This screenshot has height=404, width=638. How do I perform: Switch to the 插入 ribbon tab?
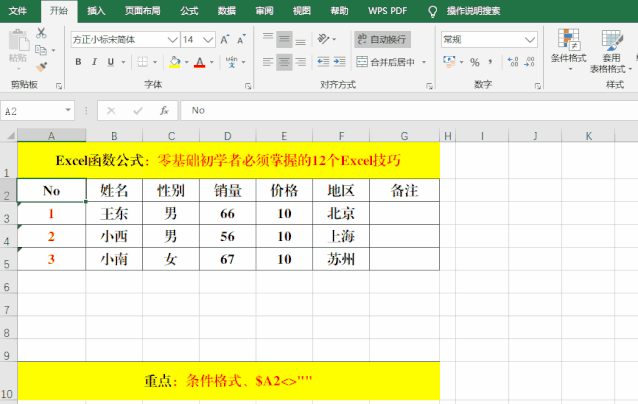[96, 11]
